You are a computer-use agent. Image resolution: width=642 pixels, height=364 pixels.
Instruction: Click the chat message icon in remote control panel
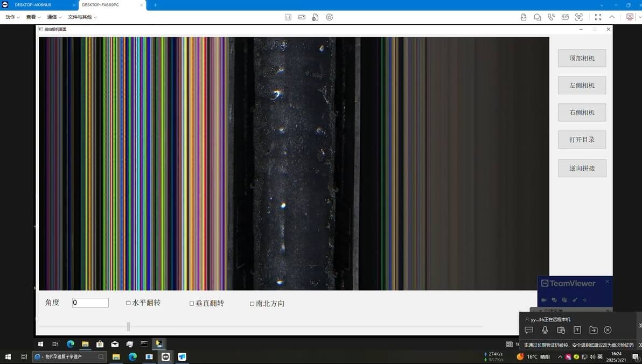click(529, 330)
